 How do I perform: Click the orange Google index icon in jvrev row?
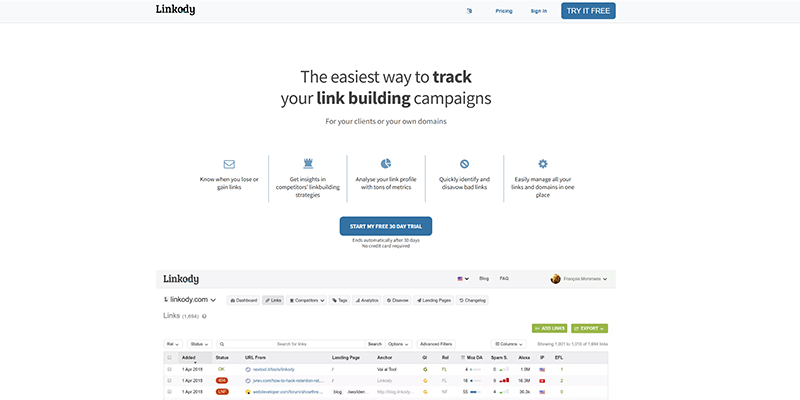click(424, 381)
